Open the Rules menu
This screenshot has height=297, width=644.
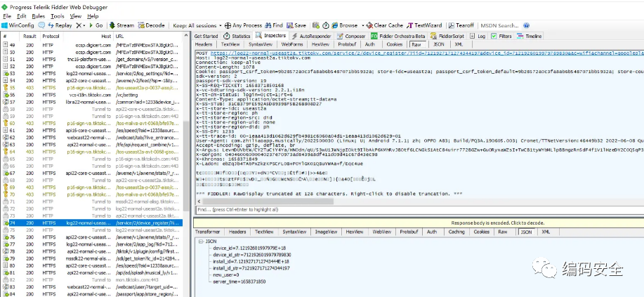click(x=38, y=16)
